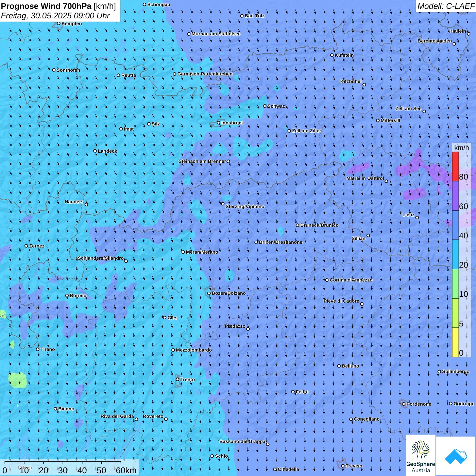
Task: Click the Nauders city marker
Action: pos(86,204)
